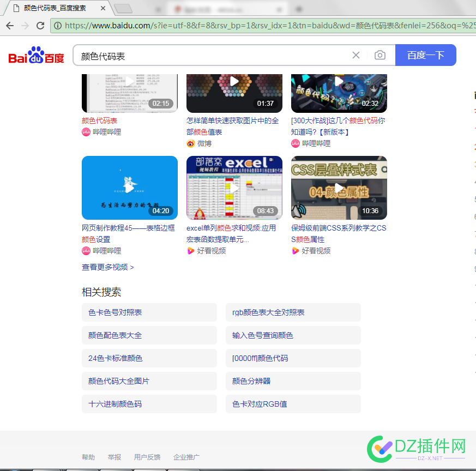
Task: Select related search 输入色号查询颜色
Action: [x=293, y=335]
